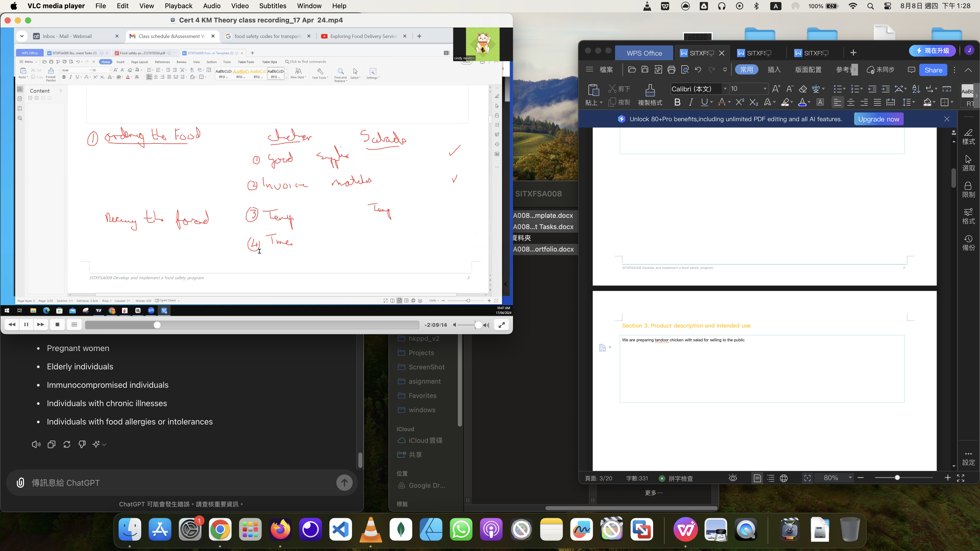The height and width of the screenshot is (551, 980).
Task: Open the 限制 restrict side panel
Action: pos(968,190)
